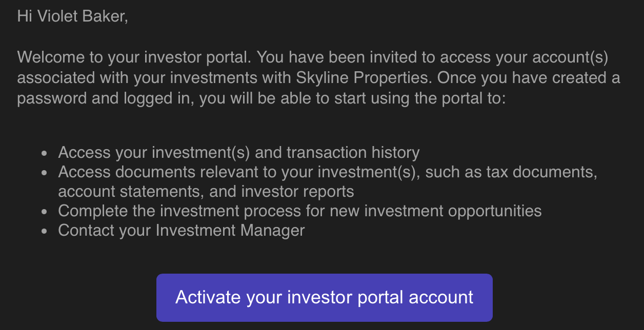Click 'account statements, and investor reports' line

tap(206, 191)
